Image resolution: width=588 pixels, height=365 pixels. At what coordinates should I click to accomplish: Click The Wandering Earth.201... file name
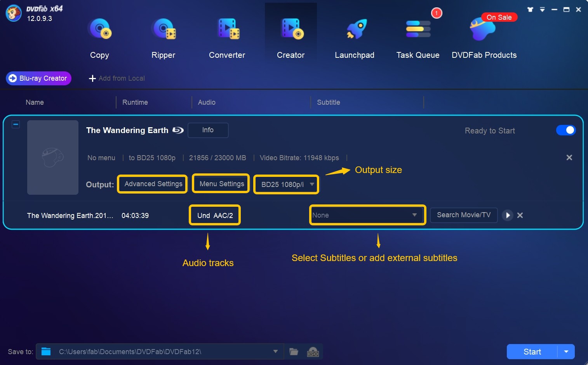tap(70, 216)
